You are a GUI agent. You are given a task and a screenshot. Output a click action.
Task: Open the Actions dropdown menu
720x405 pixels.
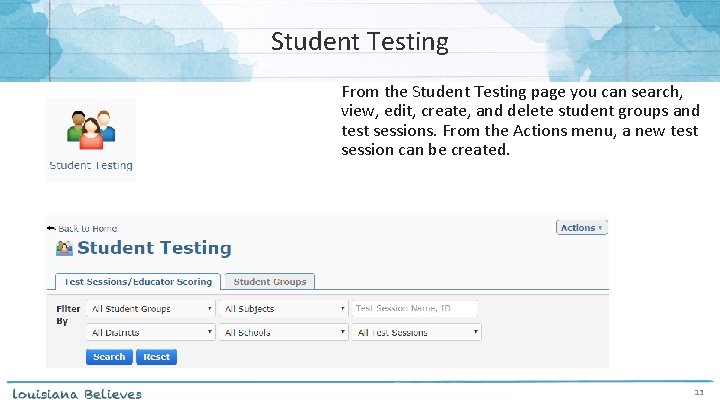[x=581, y=228]
